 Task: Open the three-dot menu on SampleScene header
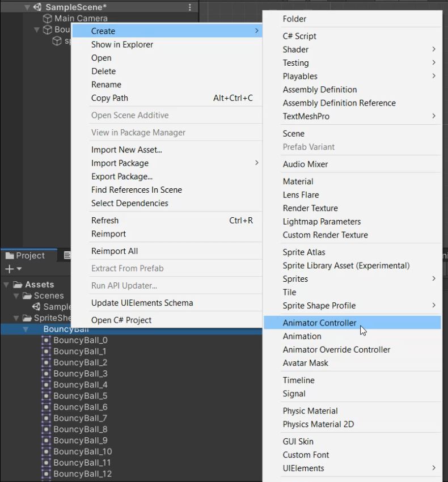point(190,7)
